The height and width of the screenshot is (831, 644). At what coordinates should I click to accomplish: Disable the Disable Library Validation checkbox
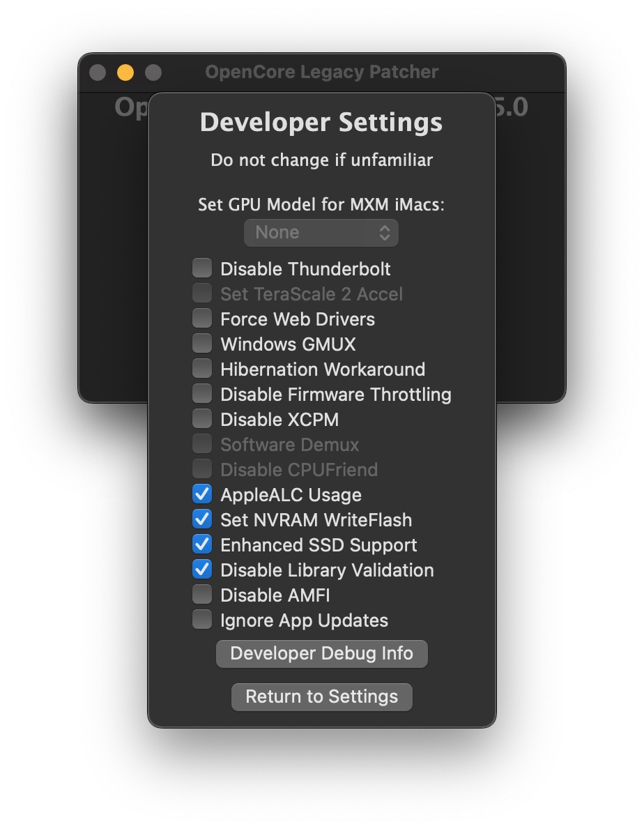(202, 570)
